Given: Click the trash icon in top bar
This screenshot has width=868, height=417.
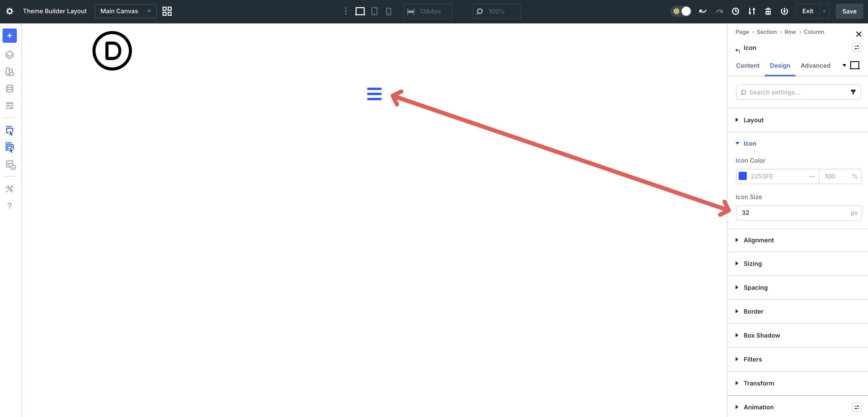Looking at the screenshot, I should click(x=768, y=11).
